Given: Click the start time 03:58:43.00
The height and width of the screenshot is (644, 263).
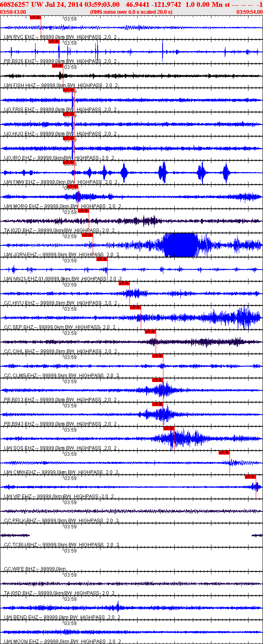Looking at the screenshot, I should [13, 12].
